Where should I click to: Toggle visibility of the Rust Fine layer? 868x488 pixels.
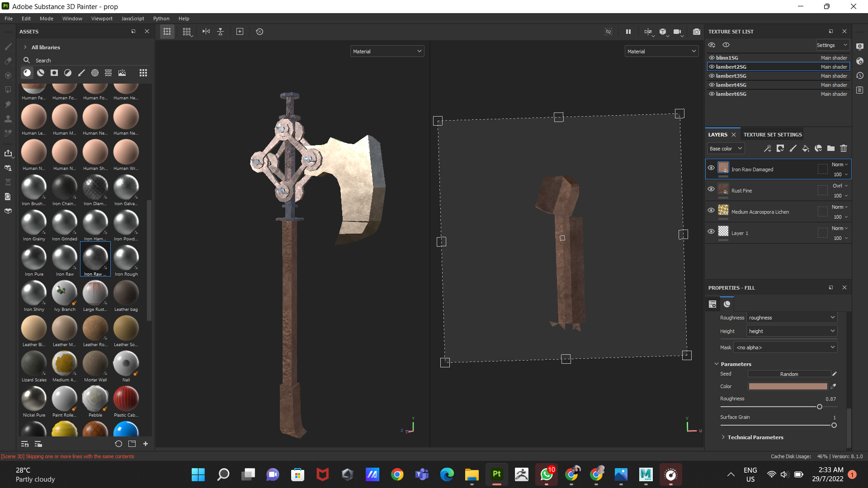[x=711, y=189]
